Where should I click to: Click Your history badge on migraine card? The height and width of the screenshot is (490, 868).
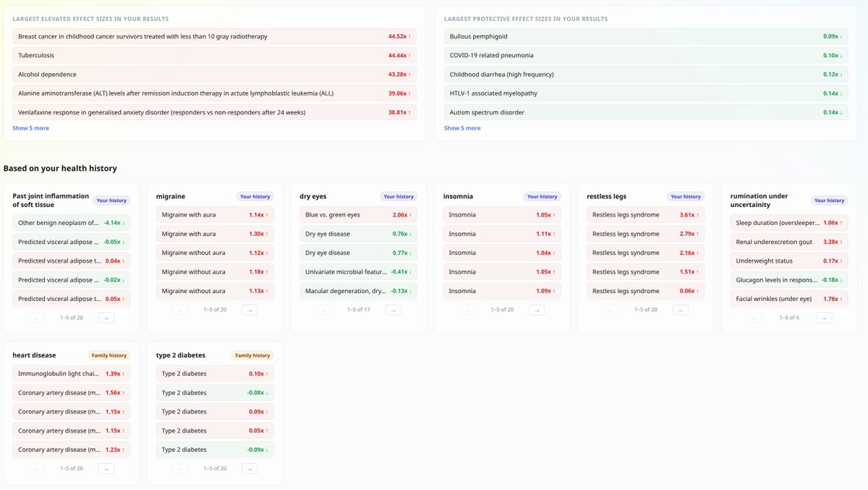[255, 196]
